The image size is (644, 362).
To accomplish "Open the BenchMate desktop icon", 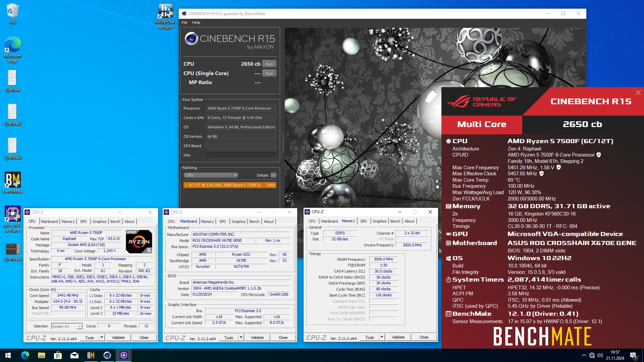I will click(12, 183).
